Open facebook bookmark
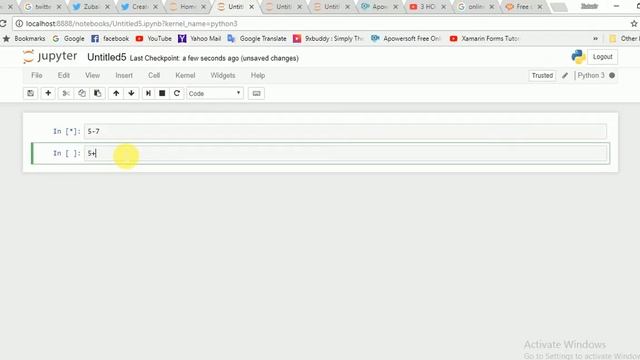The height and width of the screenshot is (360, 640). [x=110, y=38]
